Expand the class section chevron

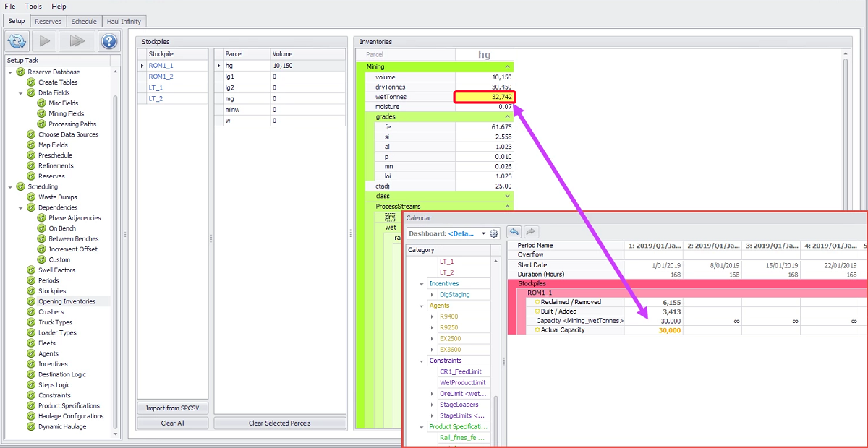tap(507, 196)
